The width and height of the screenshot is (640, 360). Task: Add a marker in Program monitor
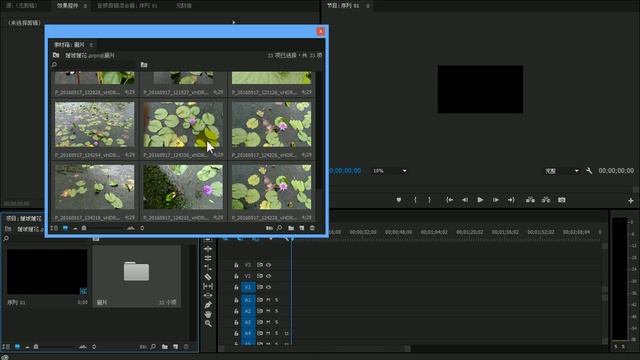point(399,200)
